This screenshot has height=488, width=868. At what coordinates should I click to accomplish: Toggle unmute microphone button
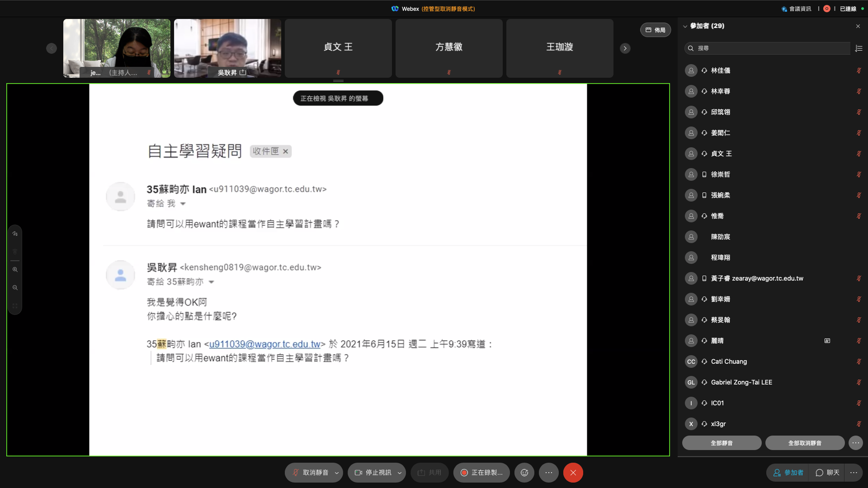coord(311,473)
